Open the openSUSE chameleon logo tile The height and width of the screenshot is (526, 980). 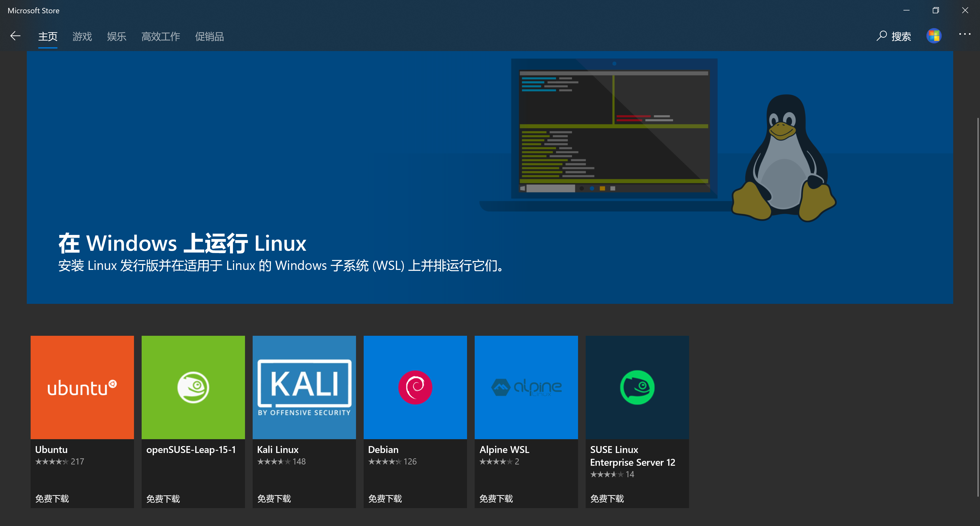click(x=193, y=387)
